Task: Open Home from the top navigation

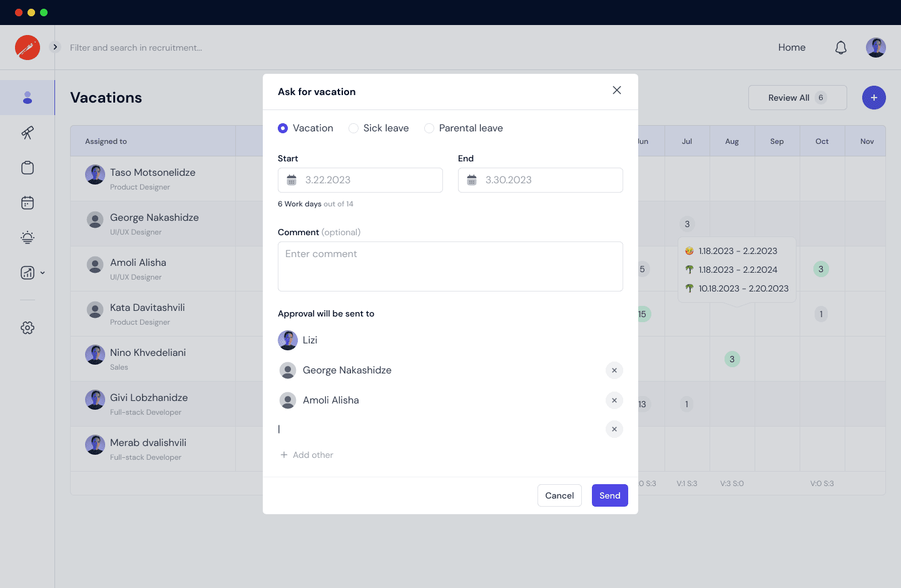Action: (x=791, y=47)
